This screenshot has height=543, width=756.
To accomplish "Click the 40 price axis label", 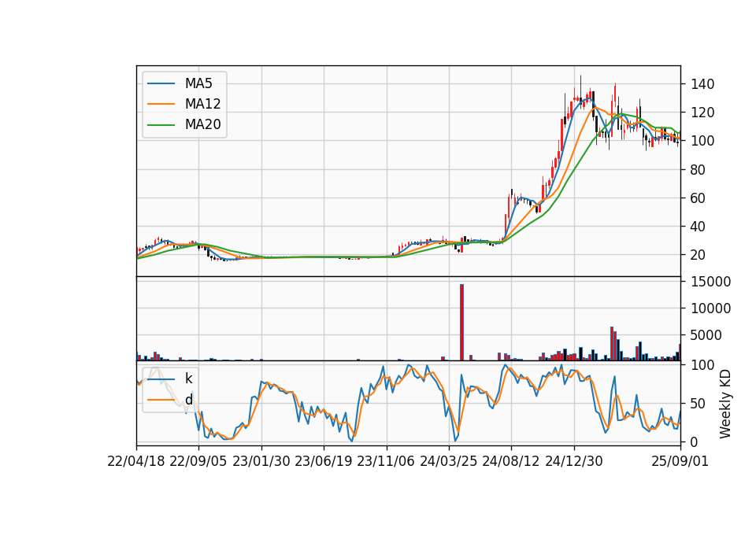I will [x=699, y=227].
